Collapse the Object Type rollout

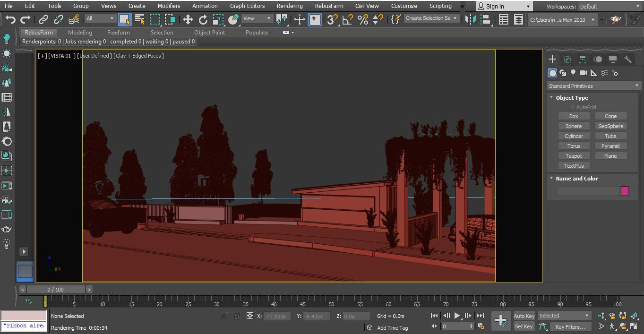pyautogui.click(x=572, y=98)
